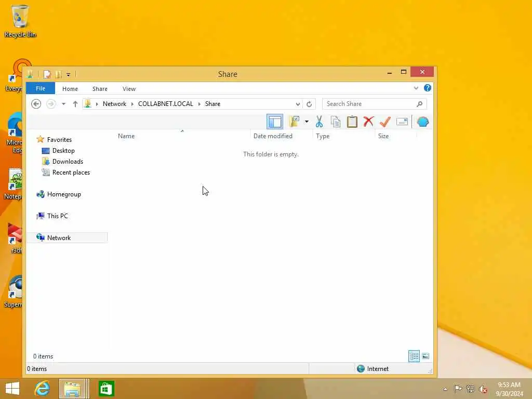Click the blue shell icon in toolbar

[423, 122]
